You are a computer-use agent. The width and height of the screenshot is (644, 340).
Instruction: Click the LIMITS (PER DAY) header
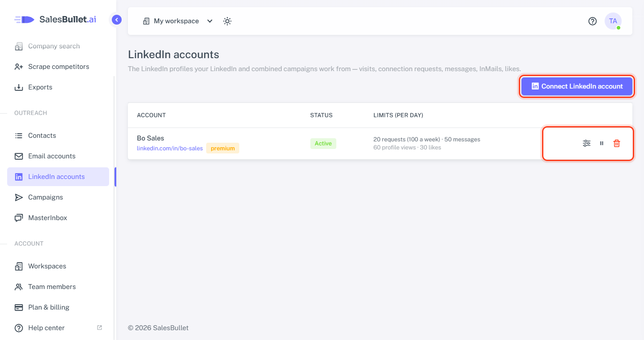[x=398, y=115]
